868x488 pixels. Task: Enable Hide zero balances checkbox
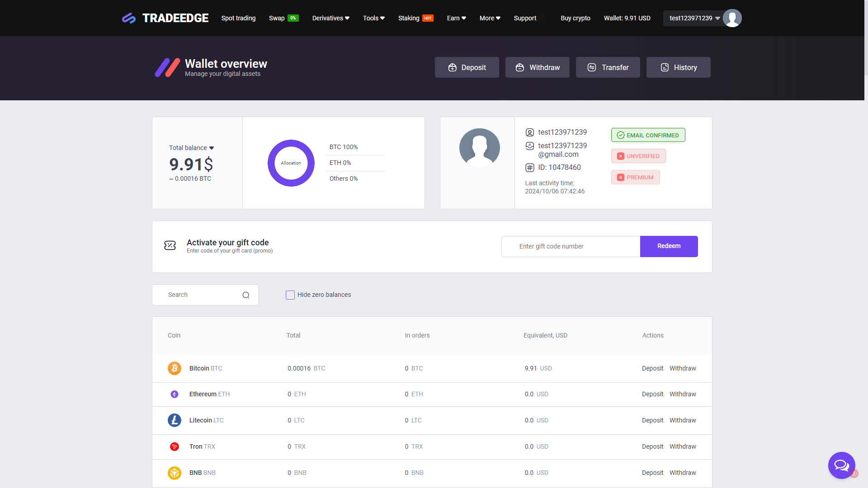click(x=290, y=295)
